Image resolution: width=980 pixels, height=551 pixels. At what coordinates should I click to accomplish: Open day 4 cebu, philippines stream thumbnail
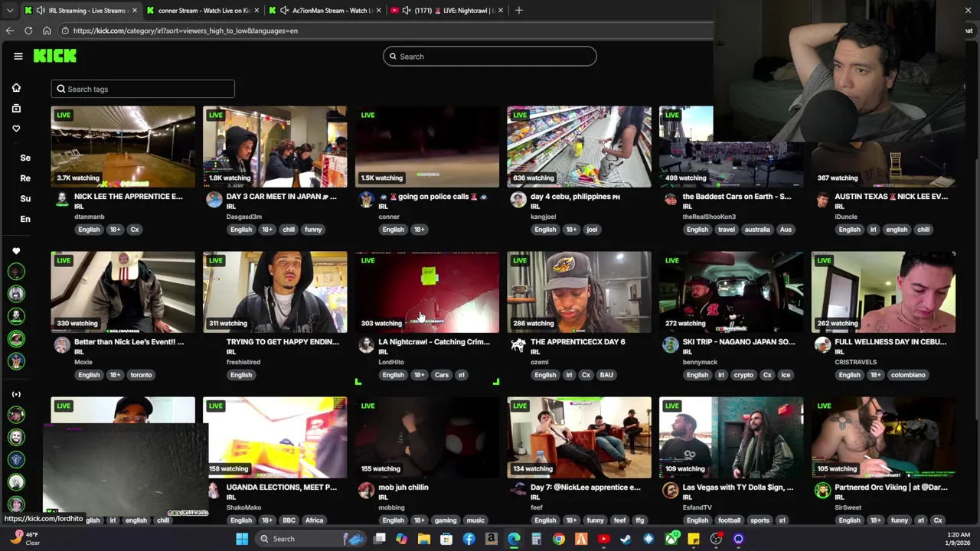pos(579,147)
